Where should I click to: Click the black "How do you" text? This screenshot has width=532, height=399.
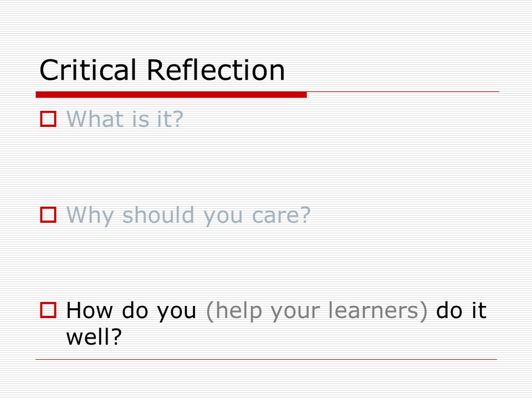click(131, 311)
